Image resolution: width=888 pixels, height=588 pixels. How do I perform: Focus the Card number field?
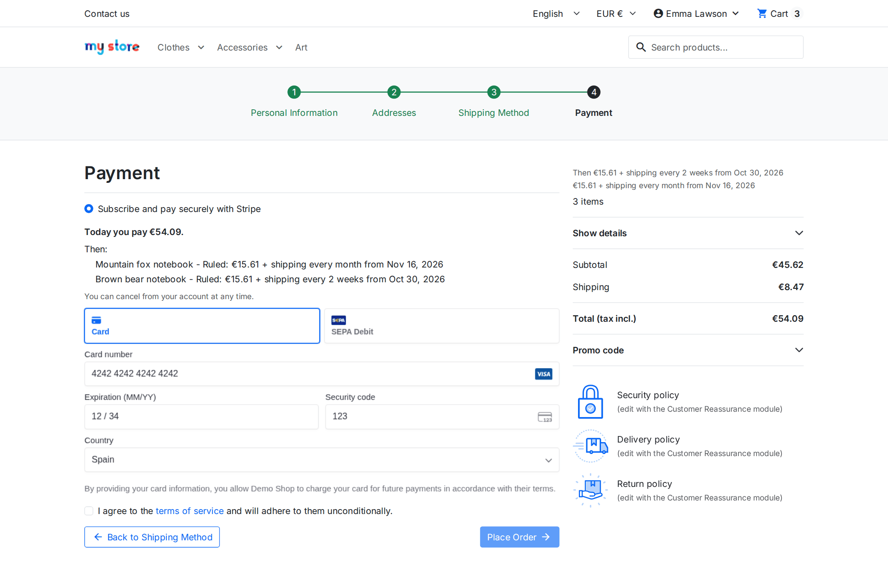point(321,374)
